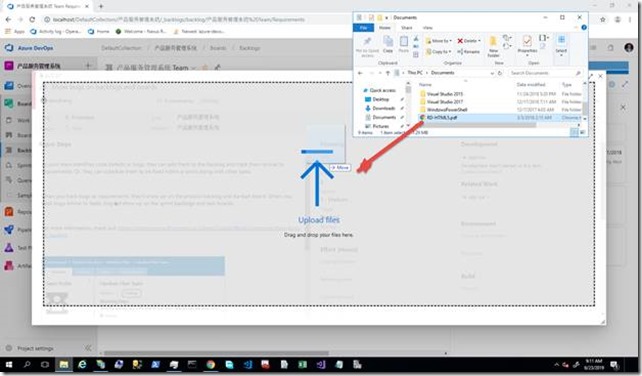Screen dimensions: 642x376
Task: Open the Home bookmark
Action: 99,31
